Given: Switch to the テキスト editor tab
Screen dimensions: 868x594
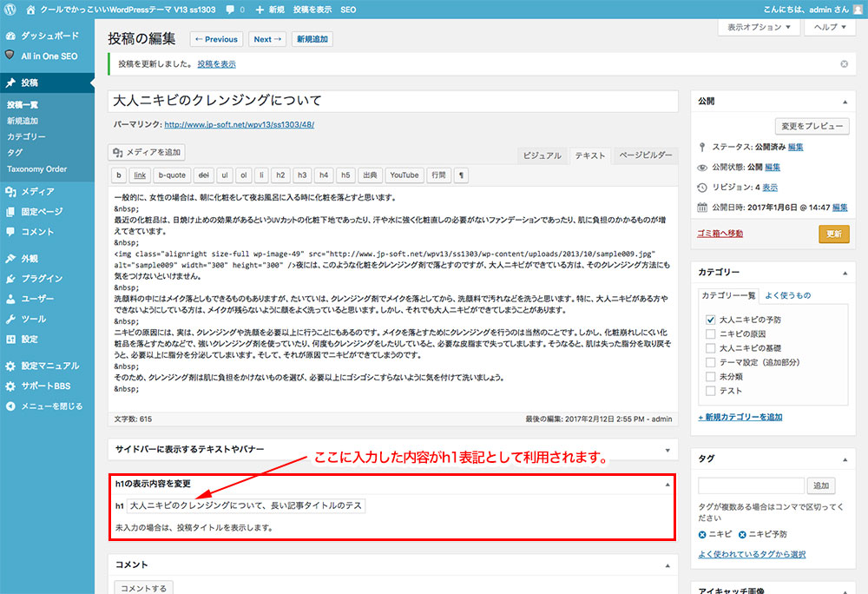Looking at the screenshot, I should tap(590, 156).
